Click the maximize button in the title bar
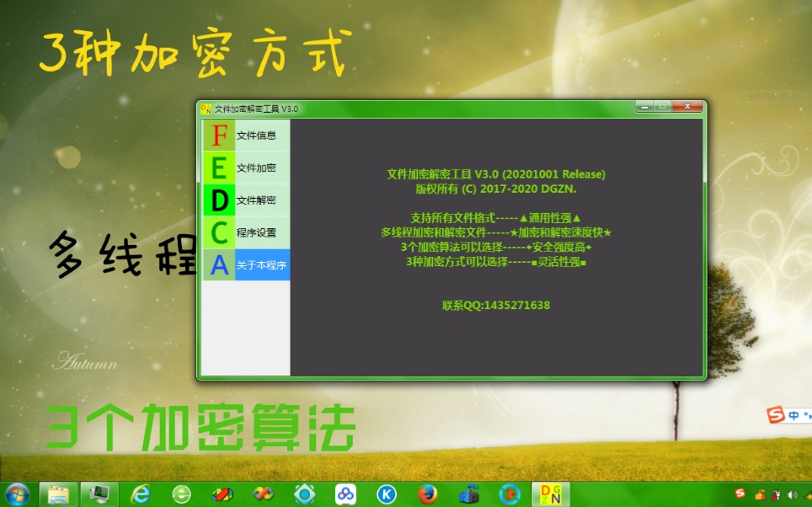The width and height of the screenshot is (812, 507). click(x=662, y=107)
